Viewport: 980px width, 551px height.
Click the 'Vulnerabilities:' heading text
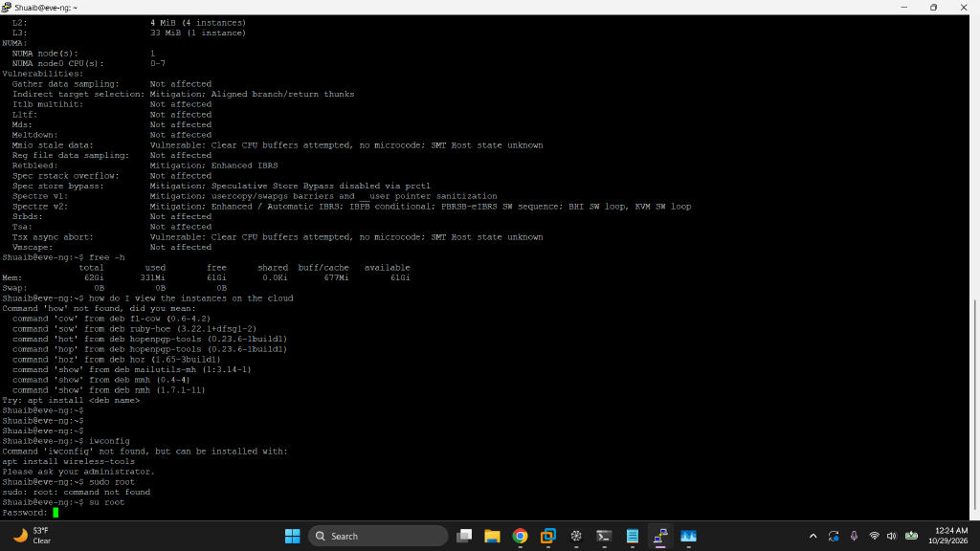click(x=42, y=74)
